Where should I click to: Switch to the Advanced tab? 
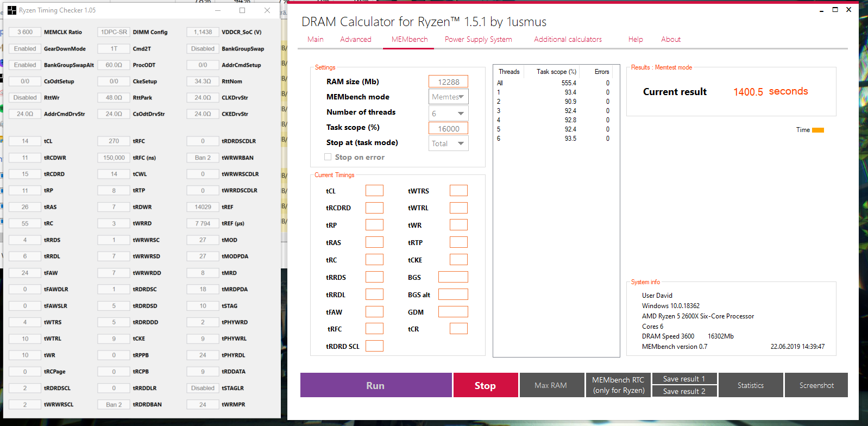pos(356,39)
